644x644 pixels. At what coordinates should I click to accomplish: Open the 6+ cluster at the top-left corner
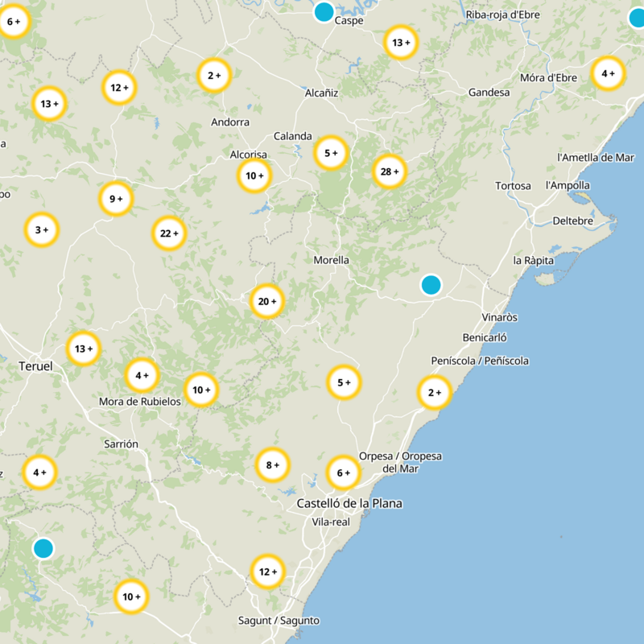(x=14, y=22)
